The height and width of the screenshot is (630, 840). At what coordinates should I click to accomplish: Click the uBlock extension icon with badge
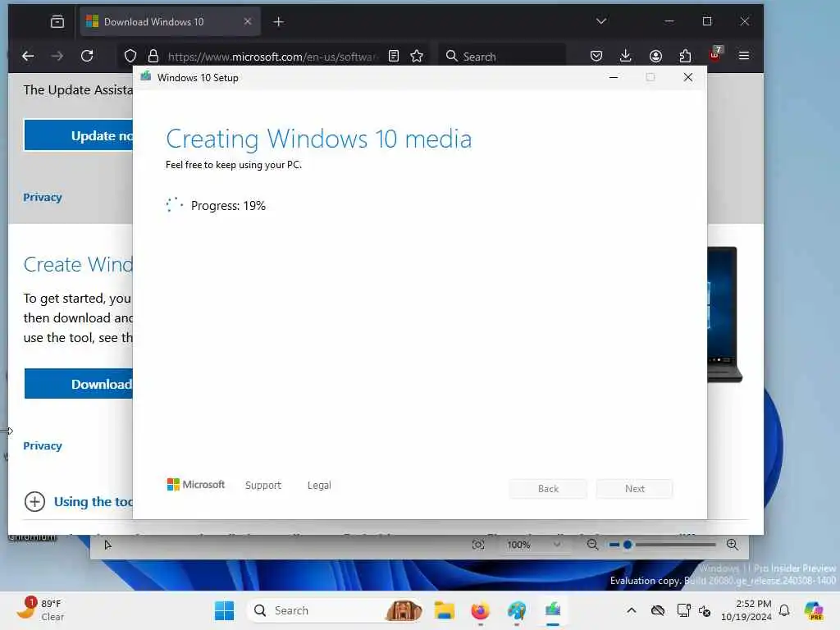click(x=715, y=54)
